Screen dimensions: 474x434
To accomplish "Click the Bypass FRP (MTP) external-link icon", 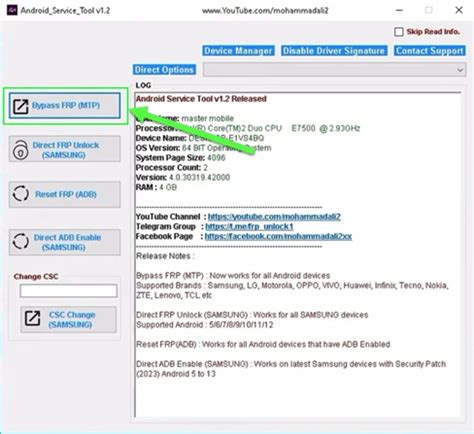I will click(x=21, y=106).
